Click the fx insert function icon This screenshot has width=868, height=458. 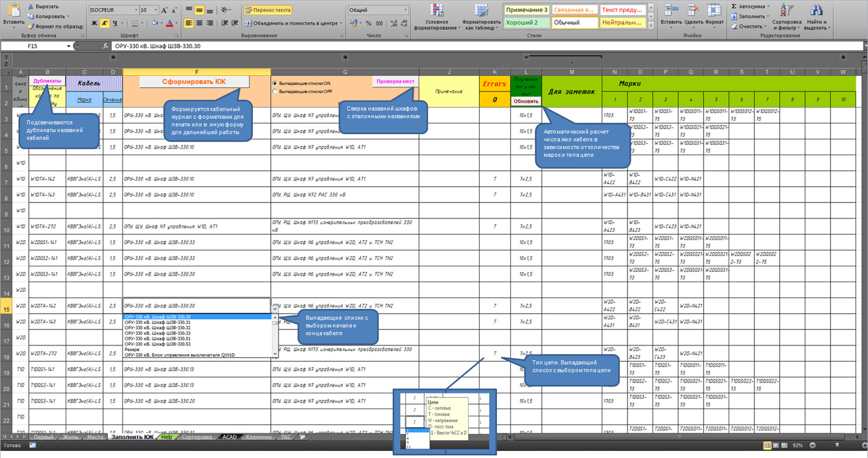click(x=106, y=46)
